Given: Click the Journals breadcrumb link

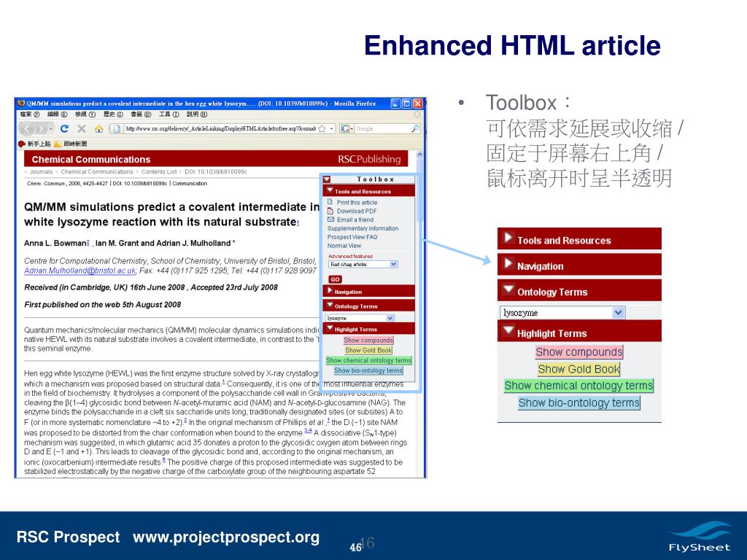Looking at the screenshot, I should tap(41, 172).
